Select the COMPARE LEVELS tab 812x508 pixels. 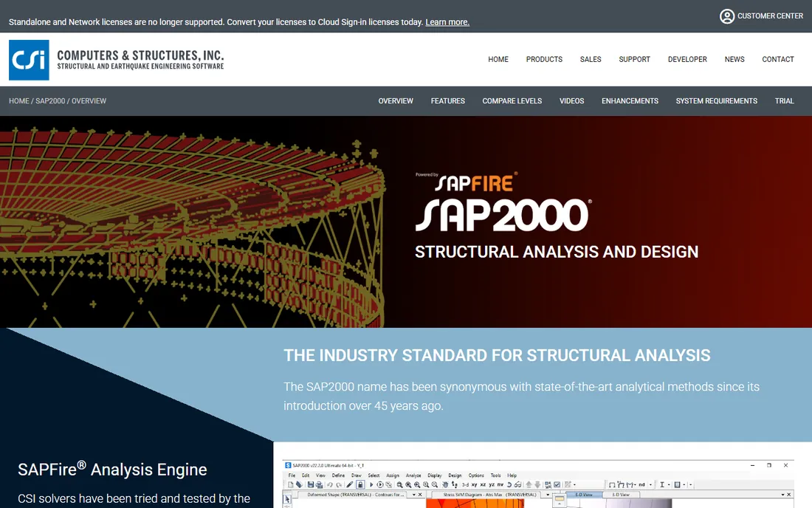coord(512,101)
